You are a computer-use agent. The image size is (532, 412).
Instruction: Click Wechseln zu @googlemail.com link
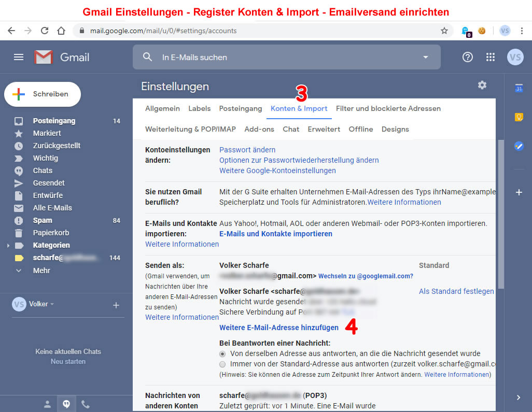pyautogui.click(x=366, y=276)
